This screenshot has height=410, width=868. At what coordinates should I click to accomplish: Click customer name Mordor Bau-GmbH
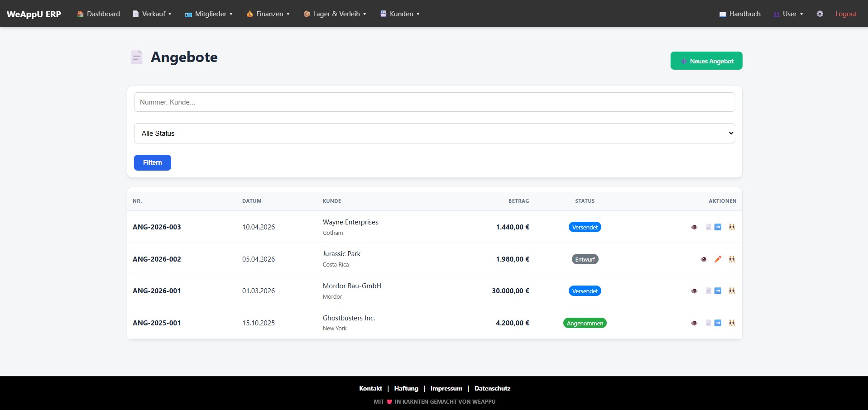(x=352, y=286)
